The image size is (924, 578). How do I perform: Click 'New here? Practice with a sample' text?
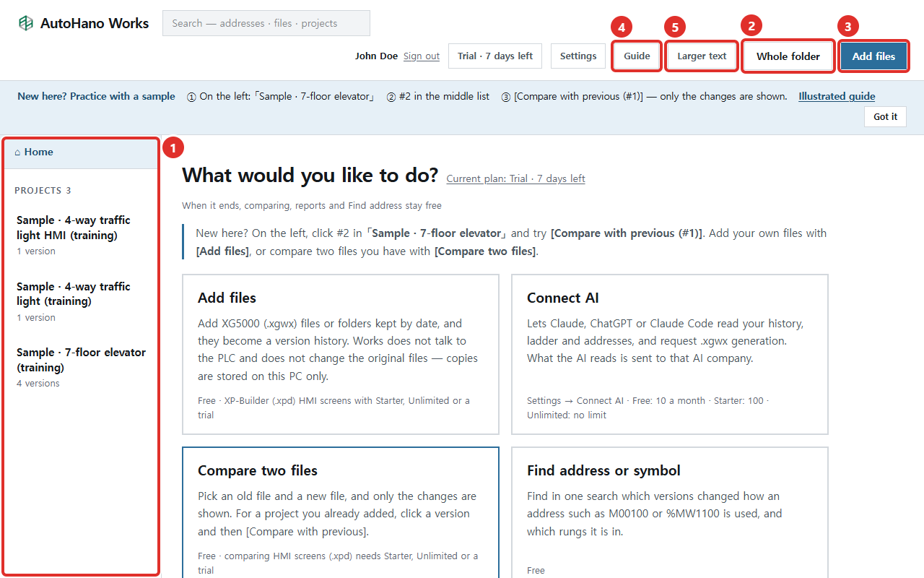coord(96,96)
